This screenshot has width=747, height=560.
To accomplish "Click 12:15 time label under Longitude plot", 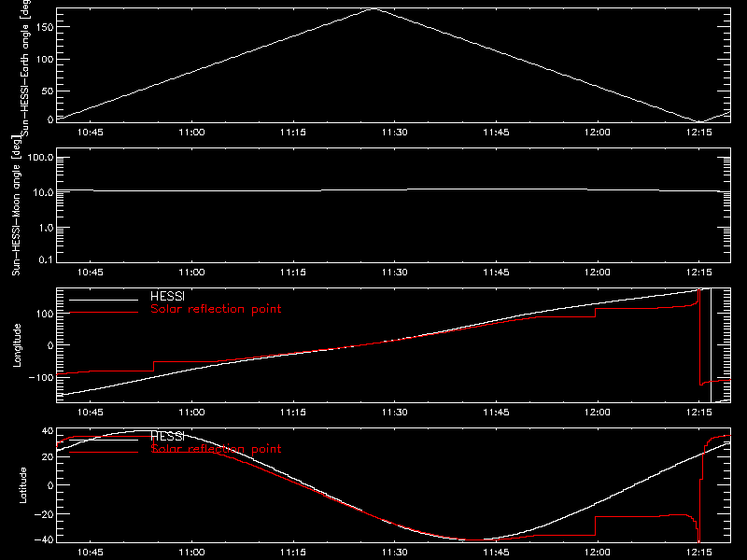I will click(698, 412).
